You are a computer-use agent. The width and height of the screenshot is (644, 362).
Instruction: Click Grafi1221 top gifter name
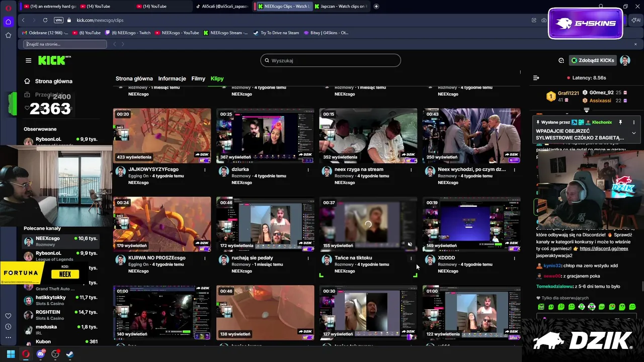coord(569,93)
